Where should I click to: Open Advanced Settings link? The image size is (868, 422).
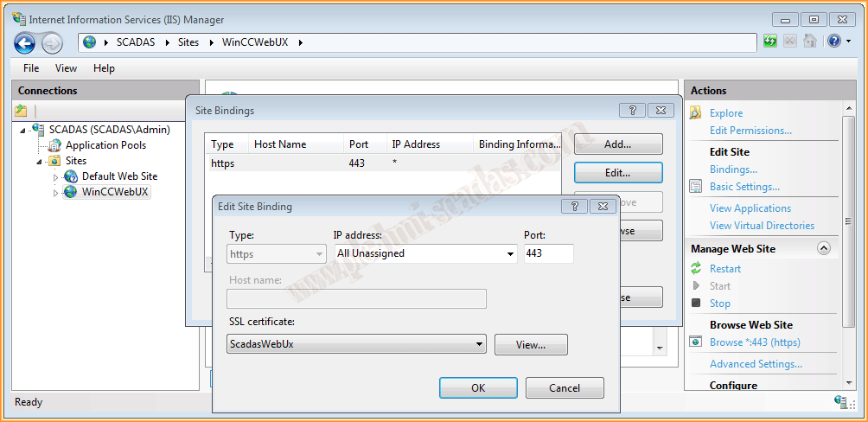(756, 364)
